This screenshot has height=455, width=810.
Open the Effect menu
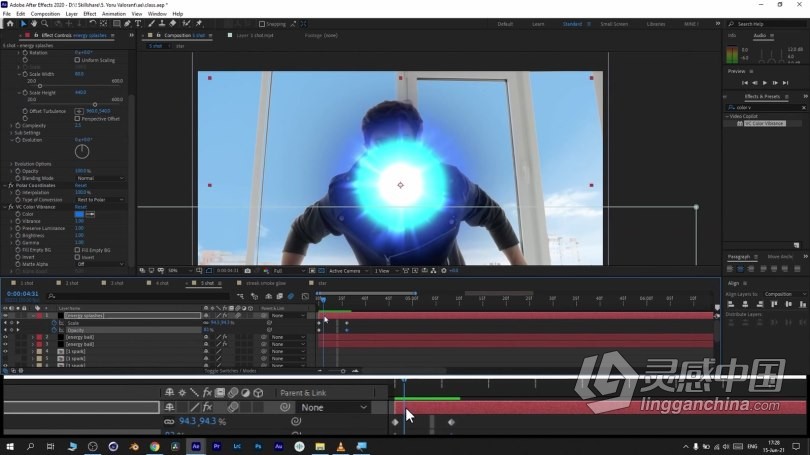click(x=89, y=14)
